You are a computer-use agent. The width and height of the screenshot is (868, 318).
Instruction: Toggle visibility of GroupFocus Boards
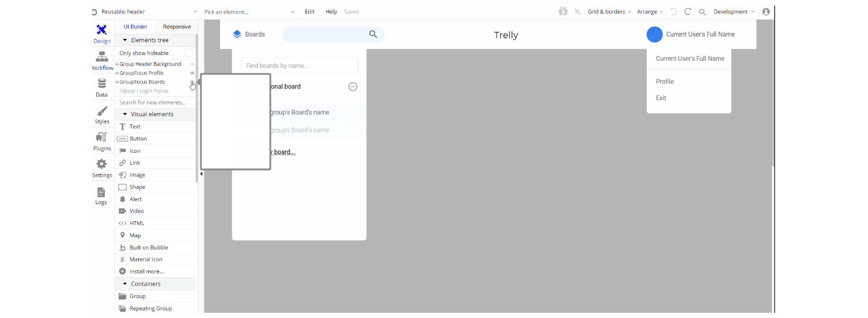(192, 82)
